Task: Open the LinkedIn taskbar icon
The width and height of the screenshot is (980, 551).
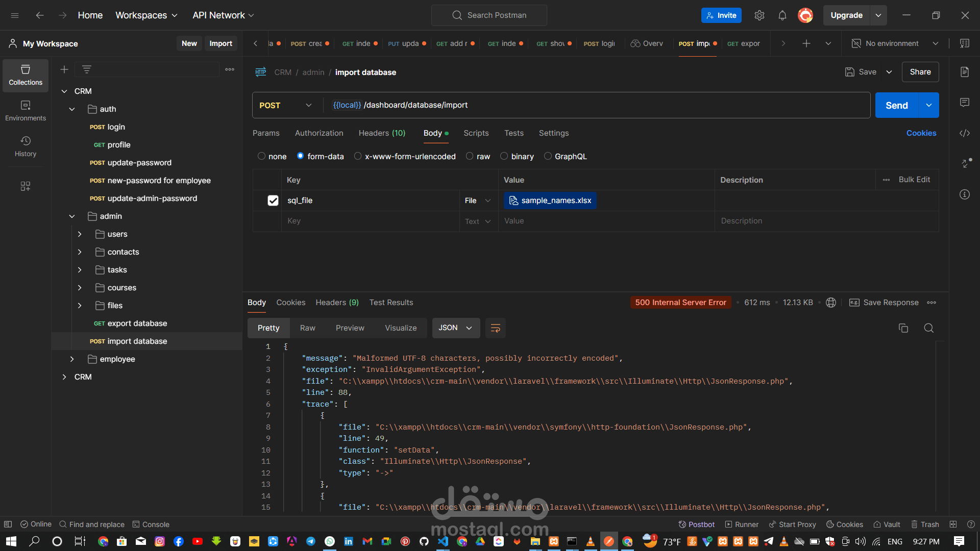Action: point(349,541)
